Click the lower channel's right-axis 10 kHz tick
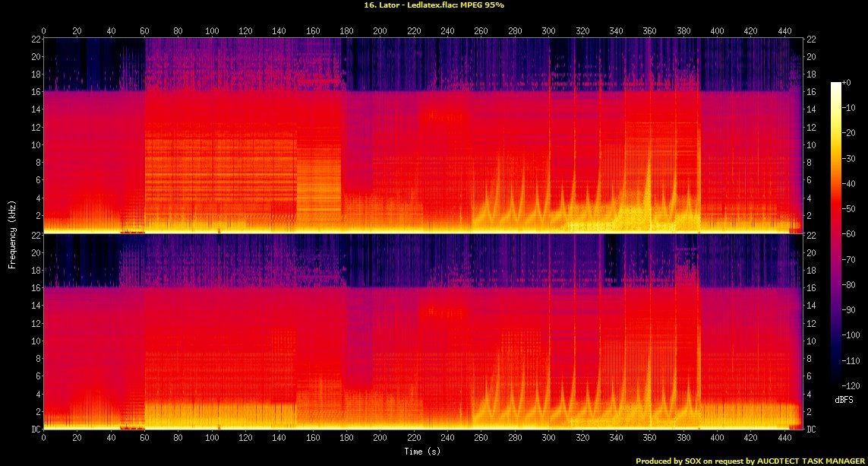This screenshot has height=466, width=868. (812, 341)
